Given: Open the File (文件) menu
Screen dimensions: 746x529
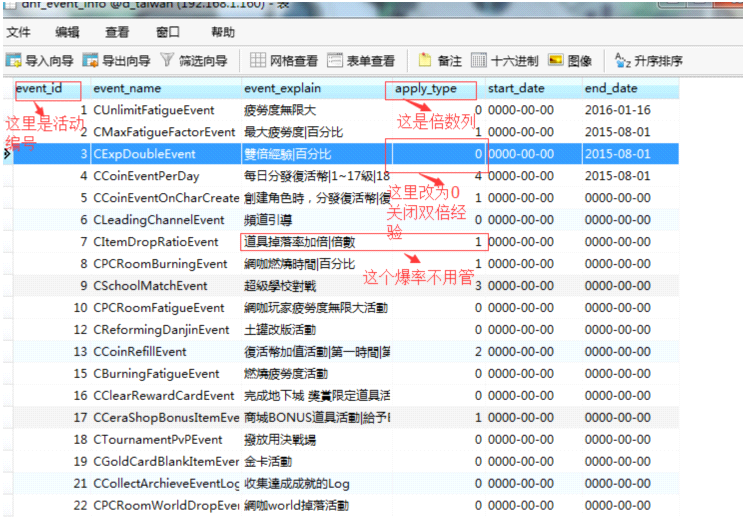Looking at the screenshot, I should (x=19, y=32).
